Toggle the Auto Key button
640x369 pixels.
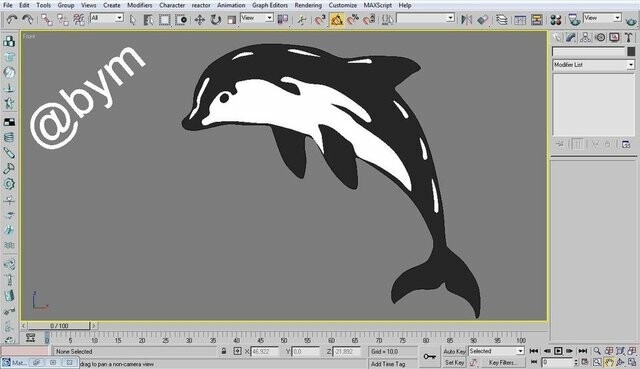click(454, 351)
